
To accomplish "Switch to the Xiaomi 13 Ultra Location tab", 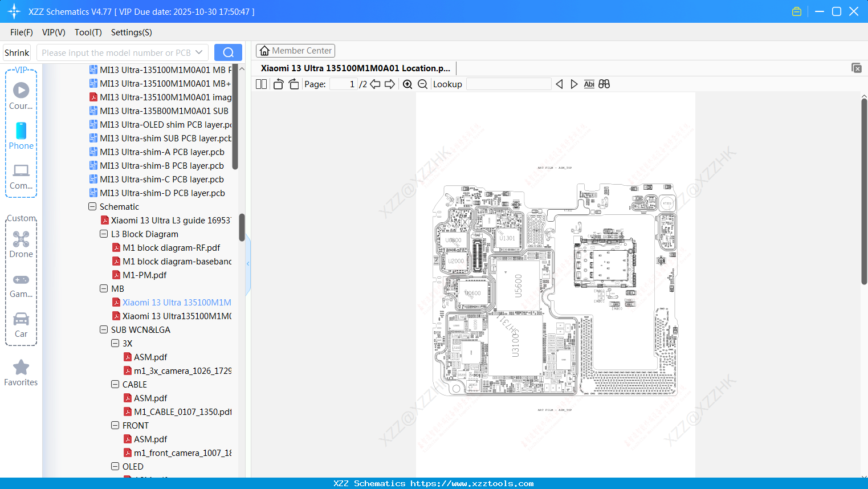I will (x=351, y=68).
